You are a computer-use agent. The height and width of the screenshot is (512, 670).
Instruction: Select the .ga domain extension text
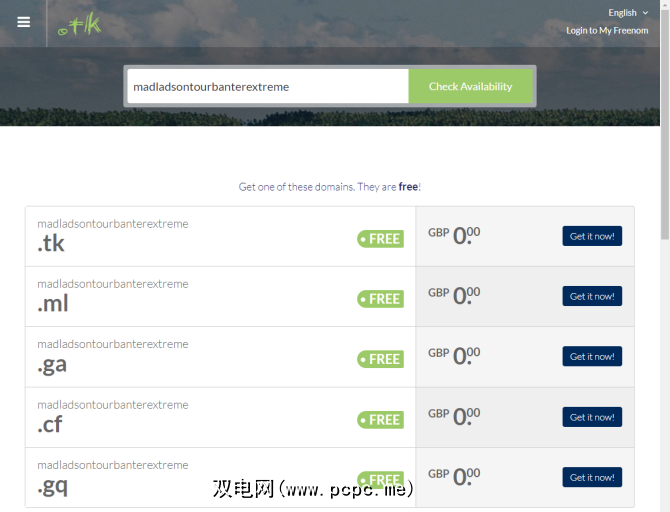tap(52, 365)
